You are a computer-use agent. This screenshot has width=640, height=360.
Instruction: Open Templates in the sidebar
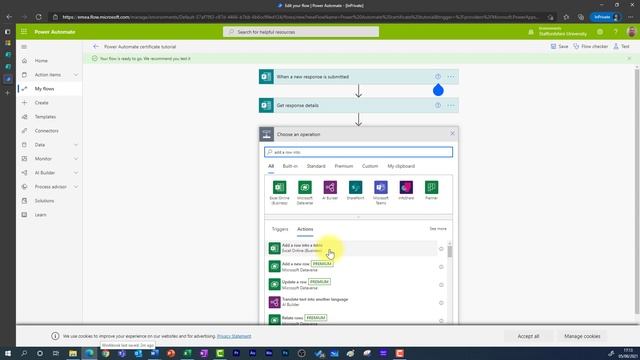point(45,117)
